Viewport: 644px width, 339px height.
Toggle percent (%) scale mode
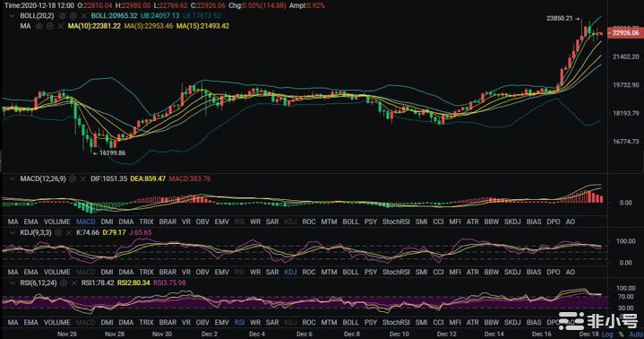pyautogui.click(x=621, y=335)
